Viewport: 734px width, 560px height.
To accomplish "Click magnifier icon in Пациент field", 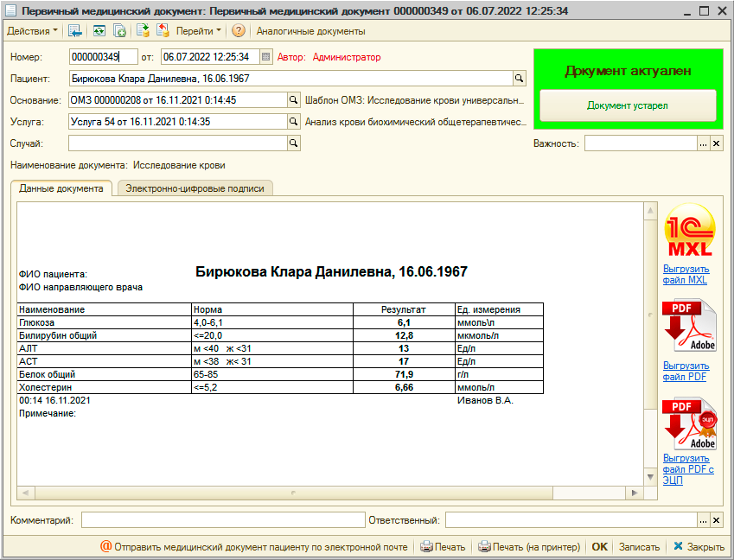I will point(519,79).
